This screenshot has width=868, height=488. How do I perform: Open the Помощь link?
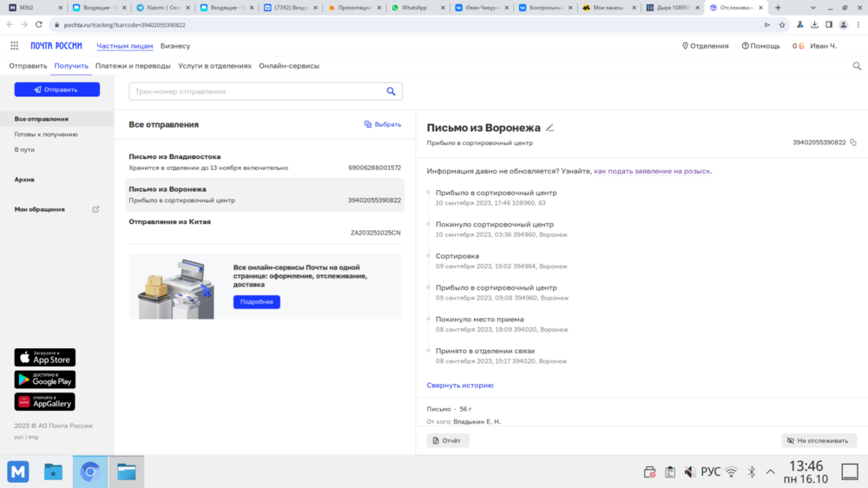pyautogui.click(x=760, y=46)
